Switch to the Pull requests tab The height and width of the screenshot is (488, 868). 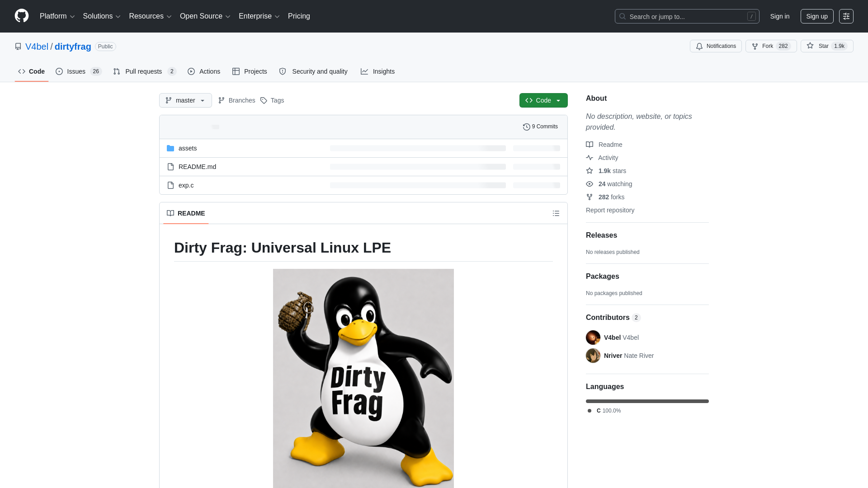(145, 71)
